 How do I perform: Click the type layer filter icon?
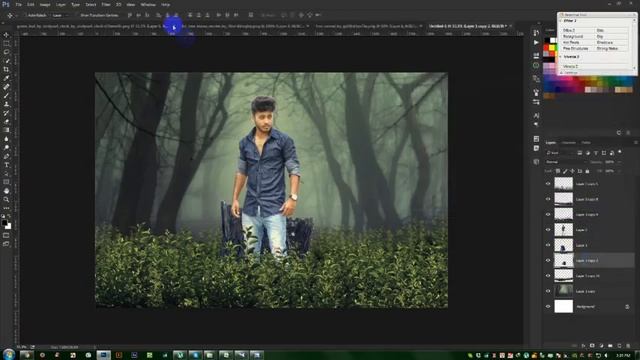[x=596, y=153]
